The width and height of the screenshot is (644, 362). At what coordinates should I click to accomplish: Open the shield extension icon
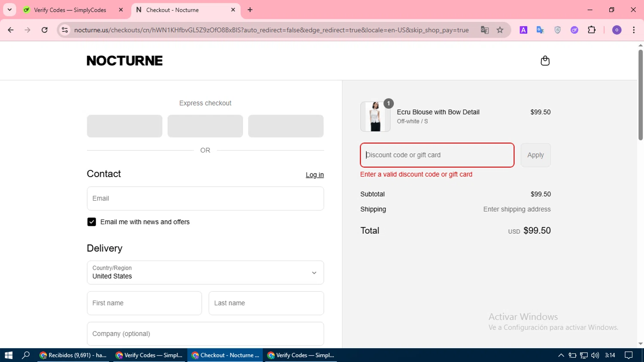tap(557, 30)
